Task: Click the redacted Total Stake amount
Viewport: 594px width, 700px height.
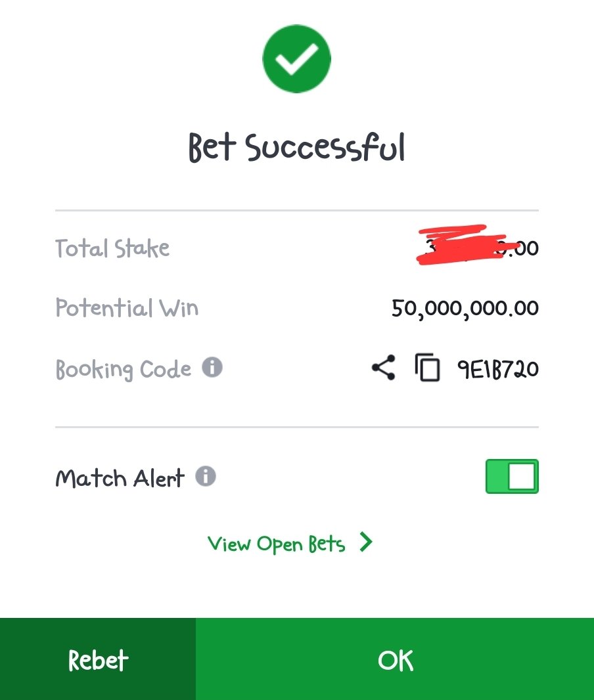Action: 477,246
